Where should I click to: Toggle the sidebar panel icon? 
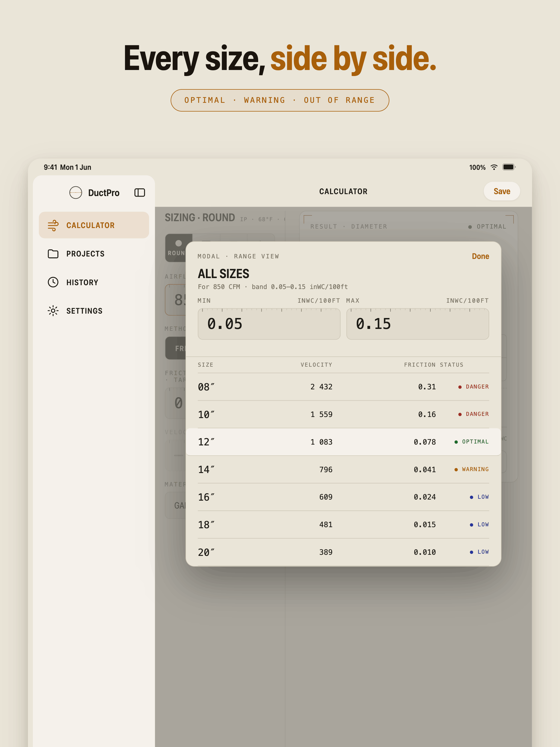pyautogui.click(x=139, y=192)
